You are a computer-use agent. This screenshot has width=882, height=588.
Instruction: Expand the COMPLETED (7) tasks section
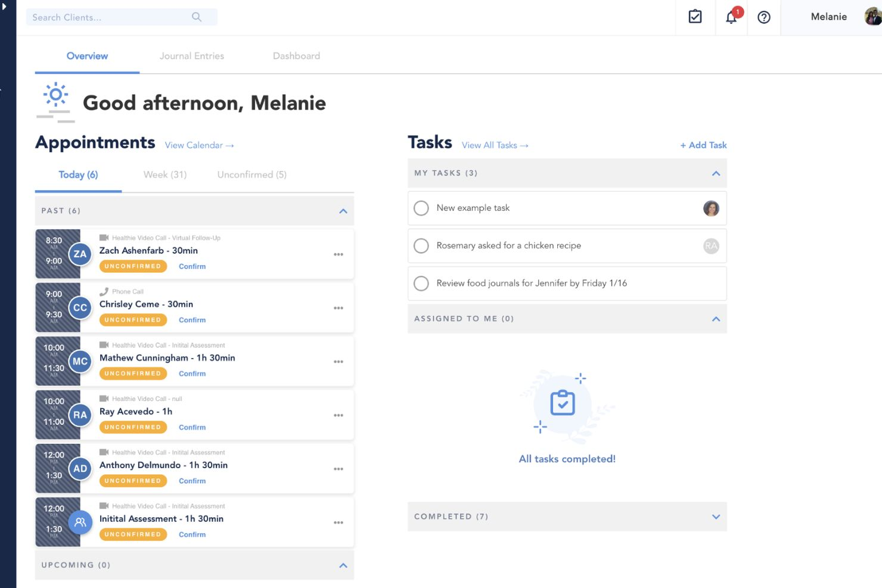pyautogui.click(x=716, y=517)
